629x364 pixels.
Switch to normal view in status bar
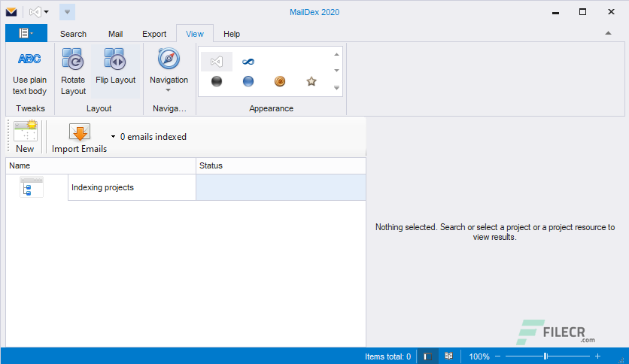click(427, 356)
